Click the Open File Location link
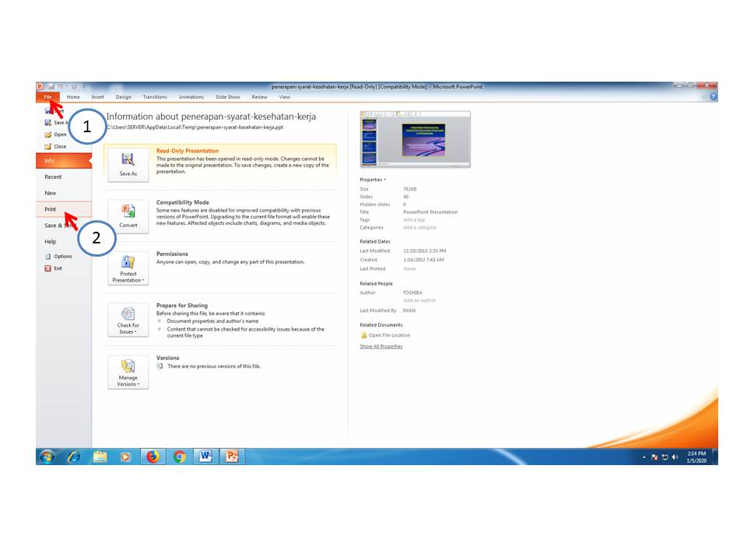 click(x=389, y=335)
